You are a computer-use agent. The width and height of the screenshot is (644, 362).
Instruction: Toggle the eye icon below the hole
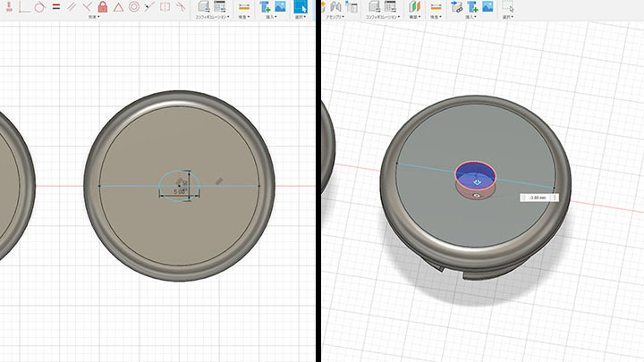pyautogui.click(x=477, y=196)
